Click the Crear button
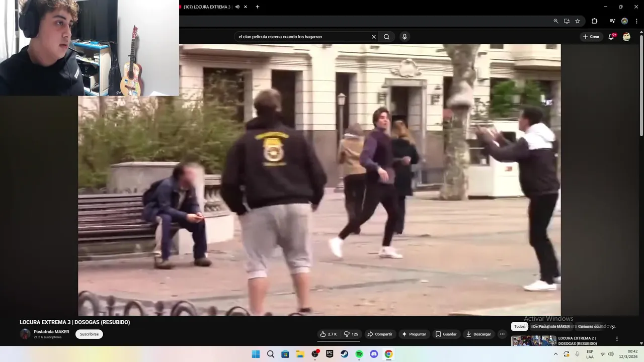 pyautogui.click(x=591, y=37)
